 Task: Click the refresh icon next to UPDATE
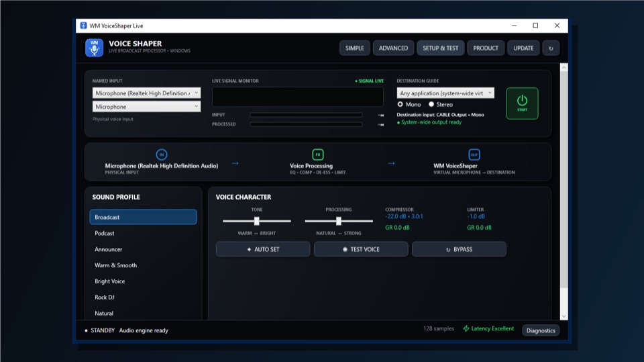point(551,48)
